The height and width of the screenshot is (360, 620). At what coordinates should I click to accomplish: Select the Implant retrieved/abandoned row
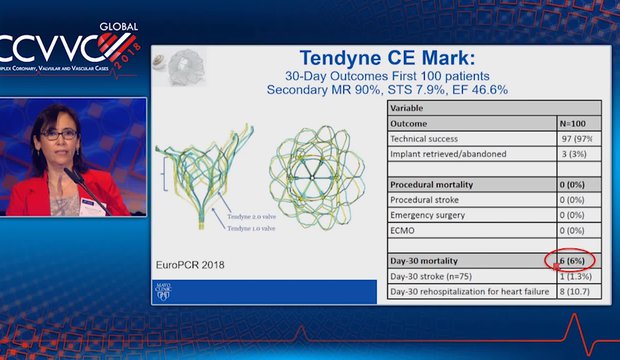click(494, 154)
